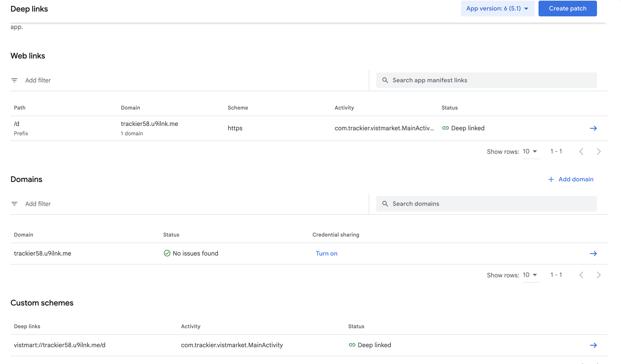Click Add filter in Web links section
Screen dimensions: 621x364
click(x=38, y=80)
